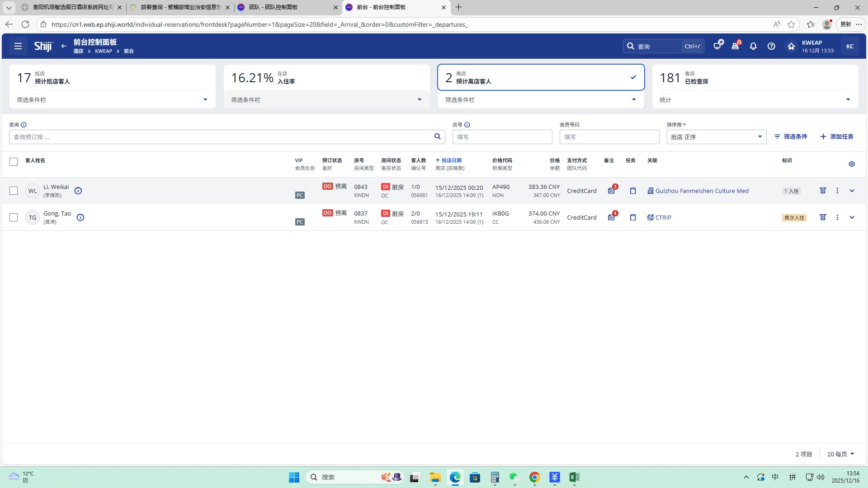Viewport: 868px width, 488px height.
Task: Open the hamburger main menu
Action: click(18, 46)
